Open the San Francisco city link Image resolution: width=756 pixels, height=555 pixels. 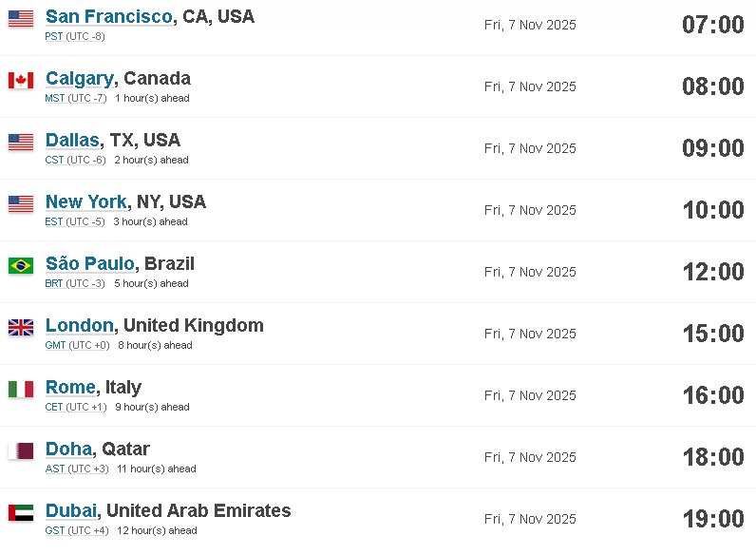[x=109, y=16]
